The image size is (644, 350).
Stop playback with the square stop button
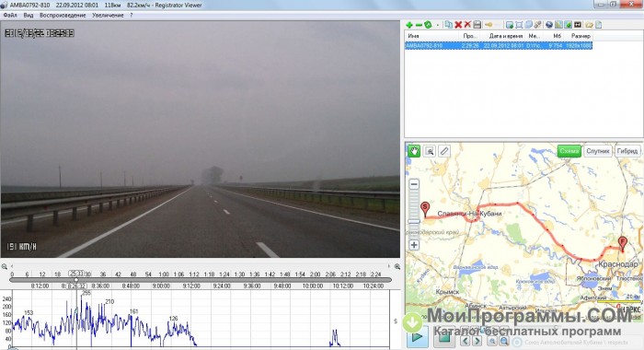(x=443, y=338)
